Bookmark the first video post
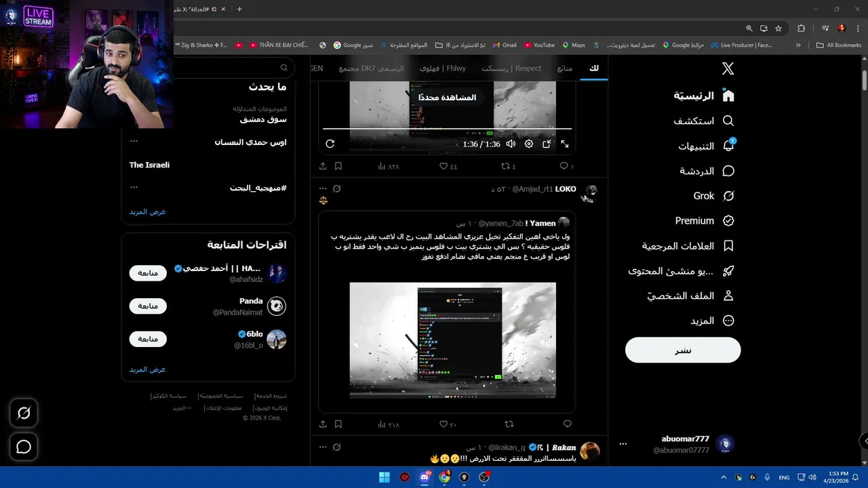 click(338, 166)
